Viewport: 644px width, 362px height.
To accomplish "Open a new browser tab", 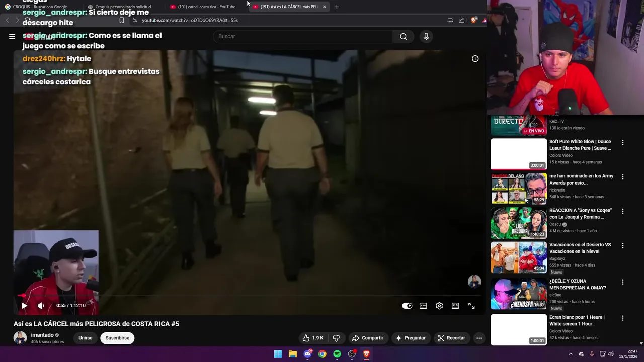I will 337,7.
